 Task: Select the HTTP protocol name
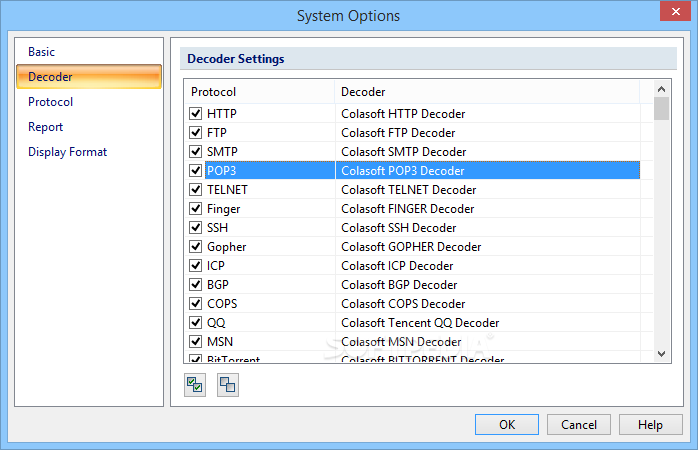222,114
